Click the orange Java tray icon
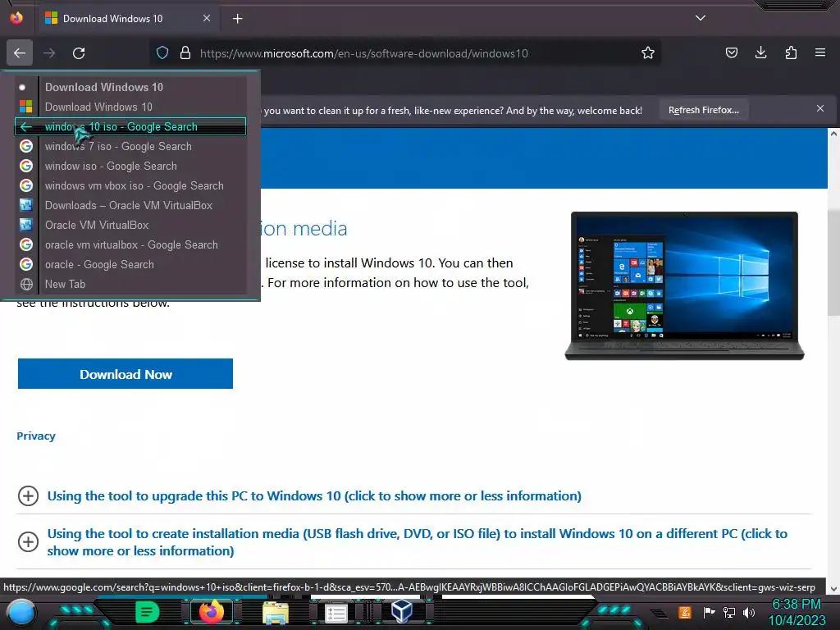 click(685, 612)
